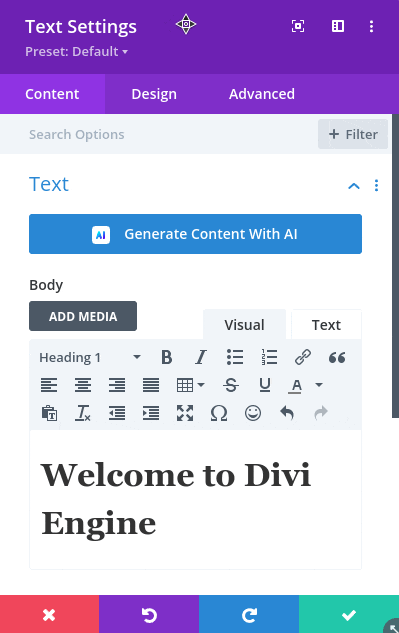Save changes with green checkmark button
399x633 pixels.
(349, 614)
